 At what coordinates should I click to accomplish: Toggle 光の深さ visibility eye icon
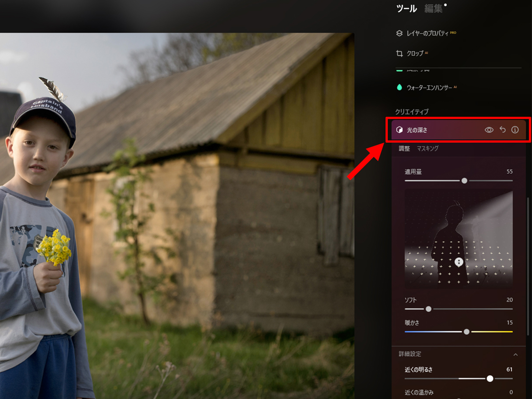[489, 130]
